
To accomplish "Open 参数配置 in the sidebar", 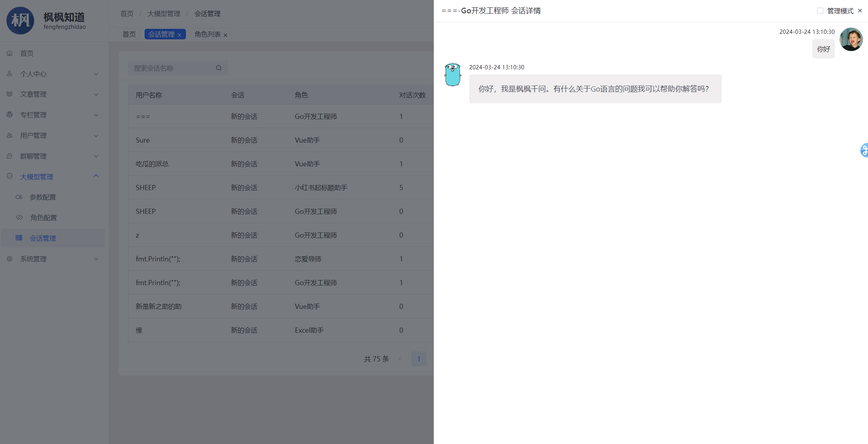I will tap(43, 197).
